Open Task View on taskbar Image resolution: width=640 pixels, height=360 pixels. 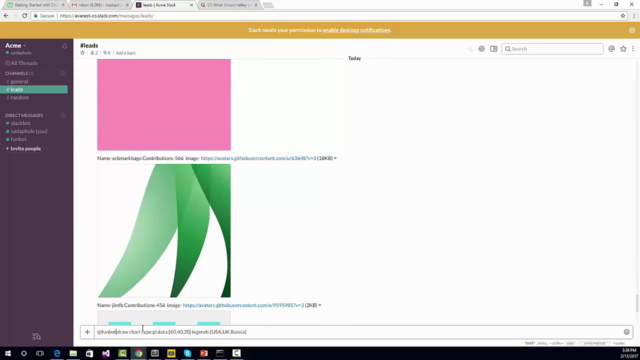40,353
